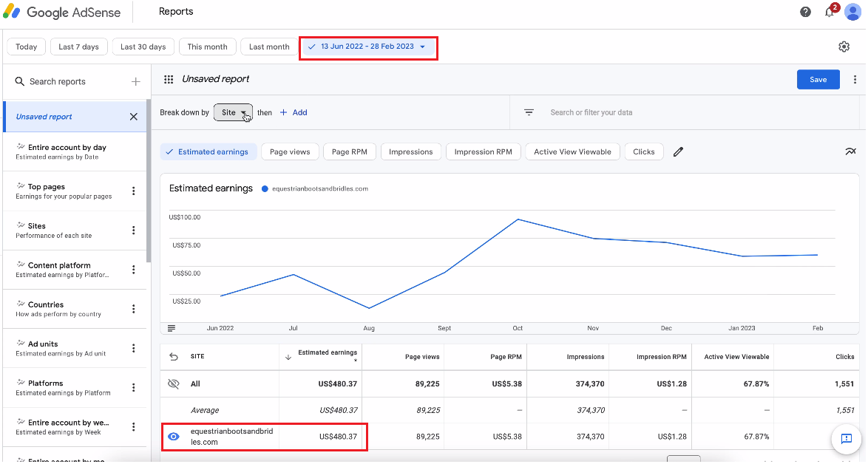Click the Impressions column header
868x464 pixels.
pos(586,358)
